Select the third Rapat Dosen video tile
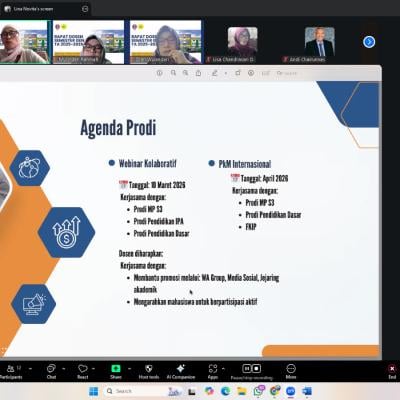The width and height of the screenshot is (400, 400). pyautogui.click(x=165, y=42)
